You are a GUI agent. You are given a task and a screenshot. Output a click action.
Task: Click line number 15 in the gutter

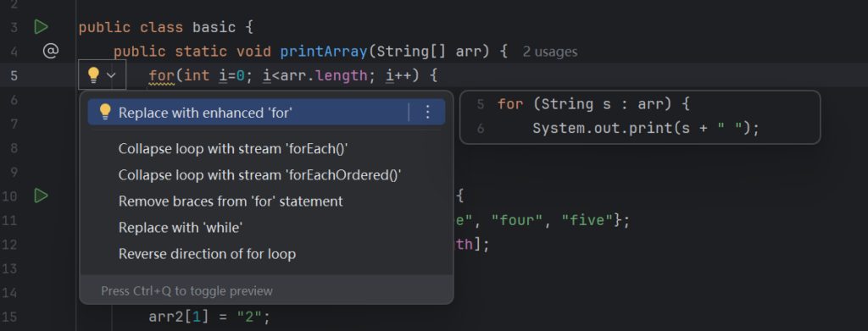(10, 317)
